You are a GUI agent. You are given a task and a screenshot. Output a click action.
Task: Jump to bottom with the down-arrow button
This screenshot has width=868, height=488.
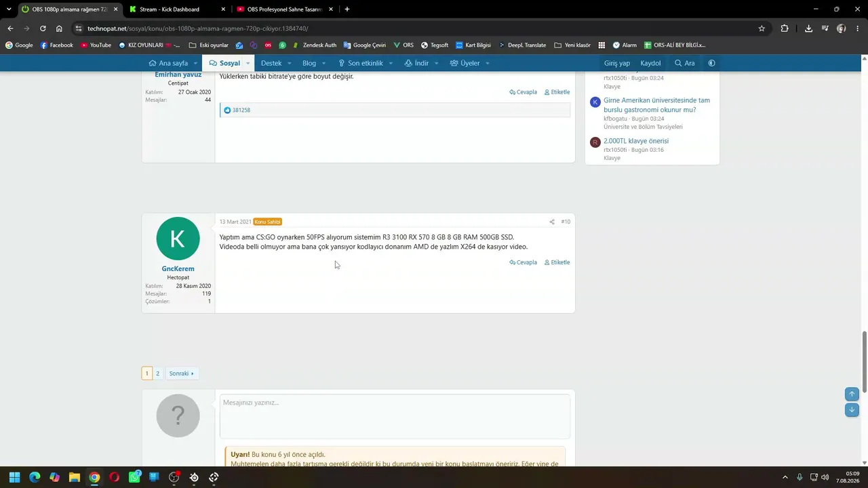click(852, 409)
